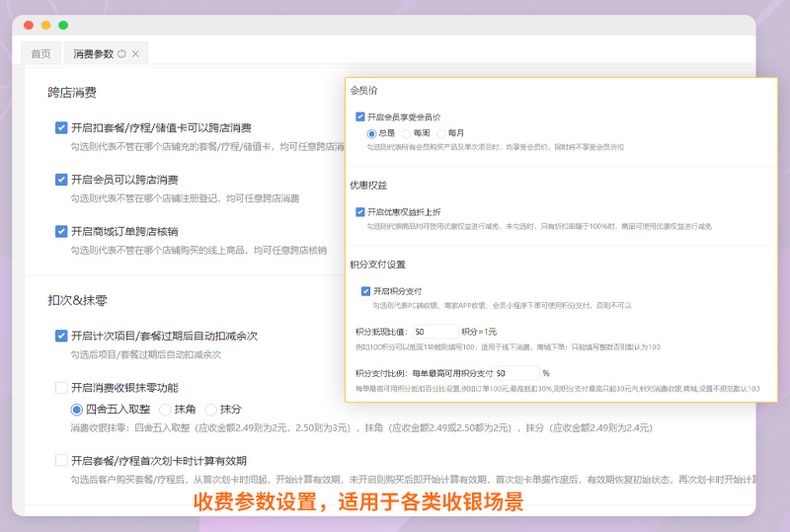The image size is (790, 532).
Task: Toggle 开启商城订单跨店核销 checkbox
Action: tap(61, 232)
